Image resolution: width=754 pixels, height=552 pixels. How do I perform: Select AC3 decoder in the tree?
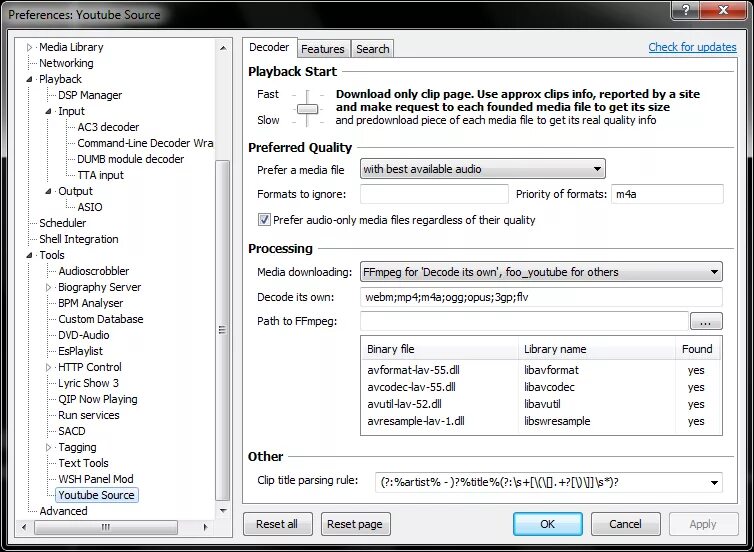[x=108, y=127]
